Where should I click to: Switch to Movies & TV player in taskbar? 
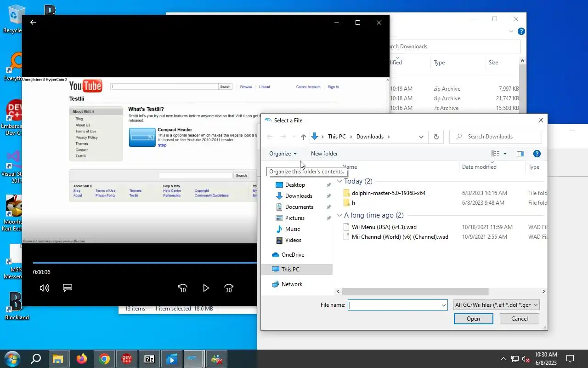171,359
